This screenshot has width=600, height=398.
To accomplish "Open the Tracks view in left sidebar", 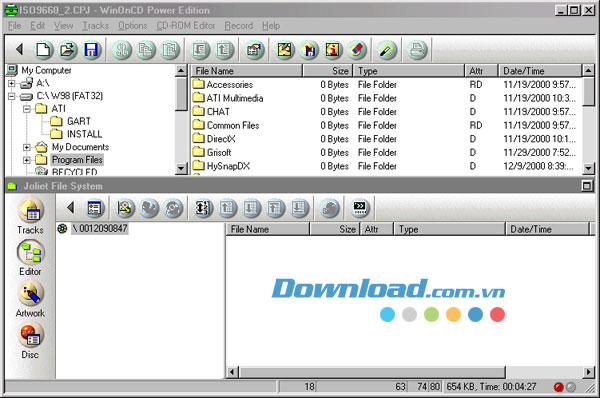I will tap(30, 216).
